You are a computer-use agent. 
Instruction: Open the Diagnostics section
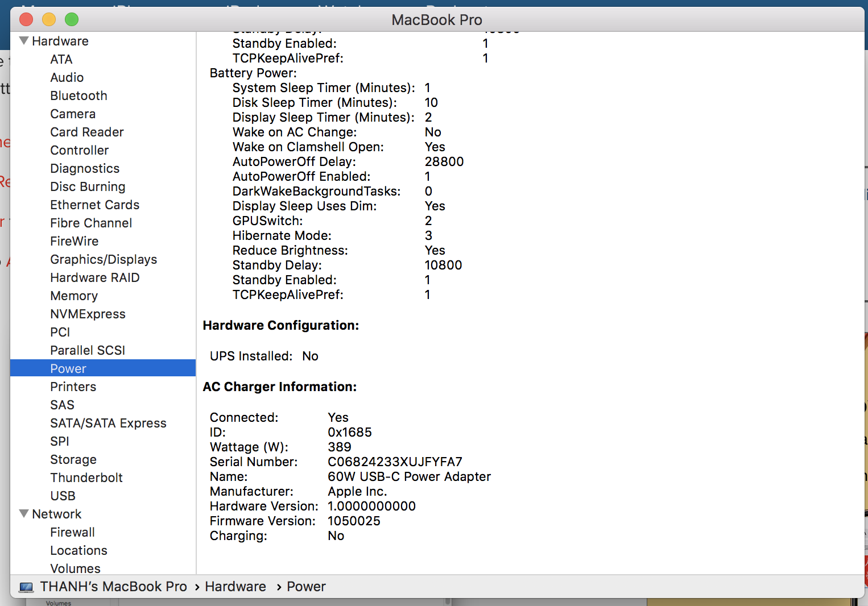(x=85, y=168)
